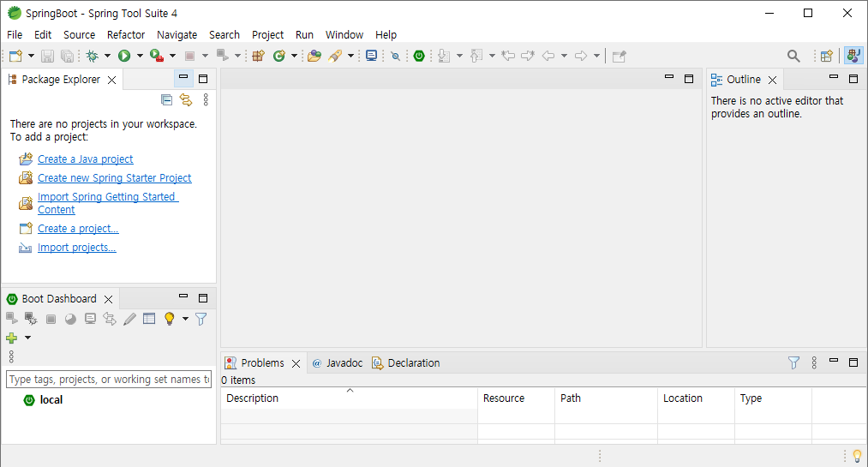Open the Refactor menu
The width and height of the screenshot is (868, 467).
point(126,35)
